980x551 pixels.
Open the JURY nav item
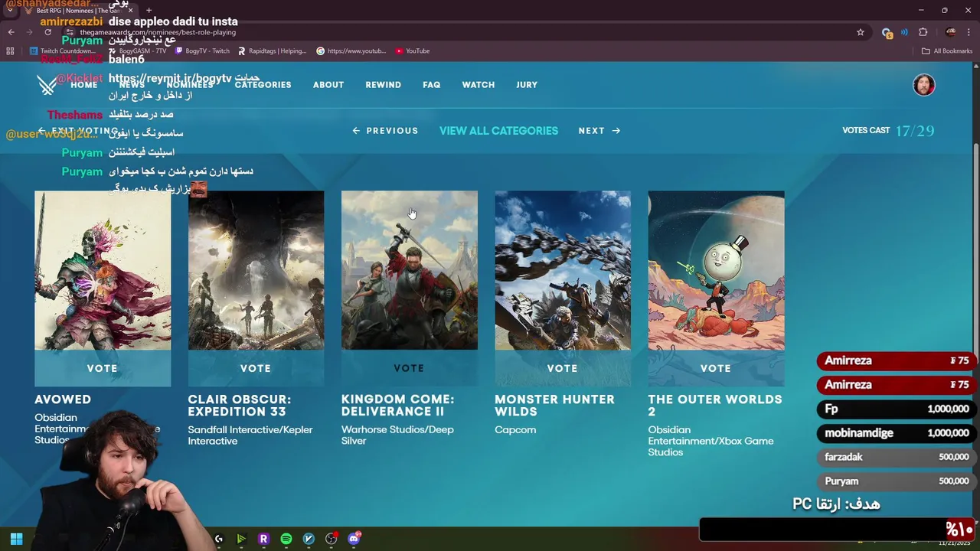(x=527, y=85)
